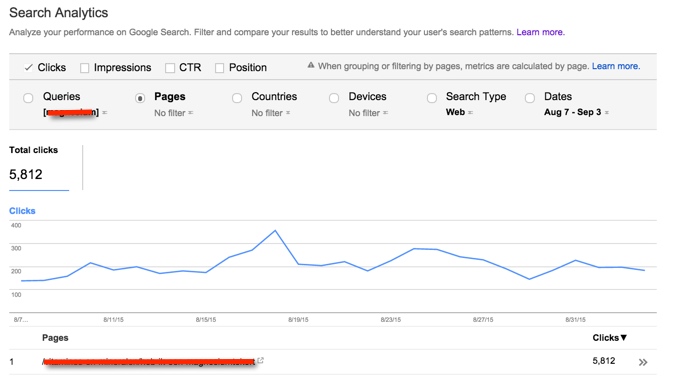Select the Countries radio button
The width and height of the screenshot is (676, 392).
tap(237, 98)
